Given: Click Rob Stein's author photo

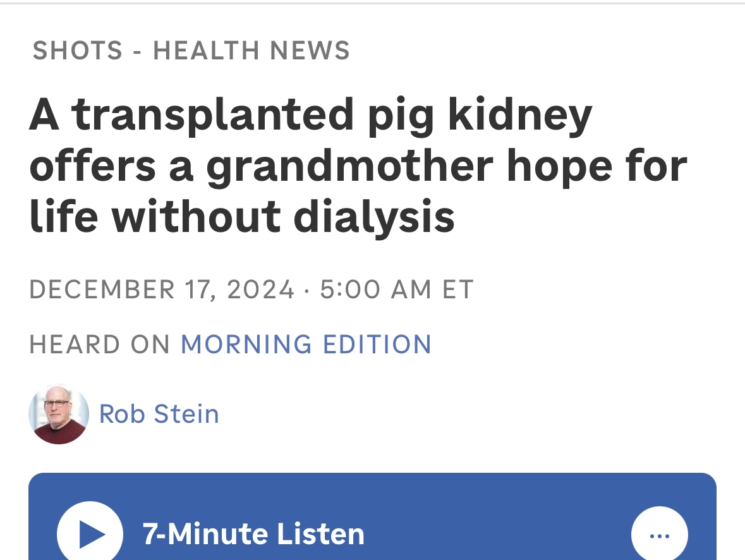Looking at the screenshot, I should tap(59, 414).
